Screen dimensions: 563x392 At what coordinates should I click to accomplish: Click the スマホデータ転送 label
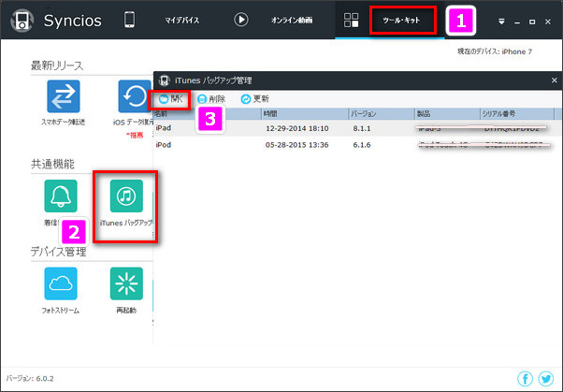(64, 123)
